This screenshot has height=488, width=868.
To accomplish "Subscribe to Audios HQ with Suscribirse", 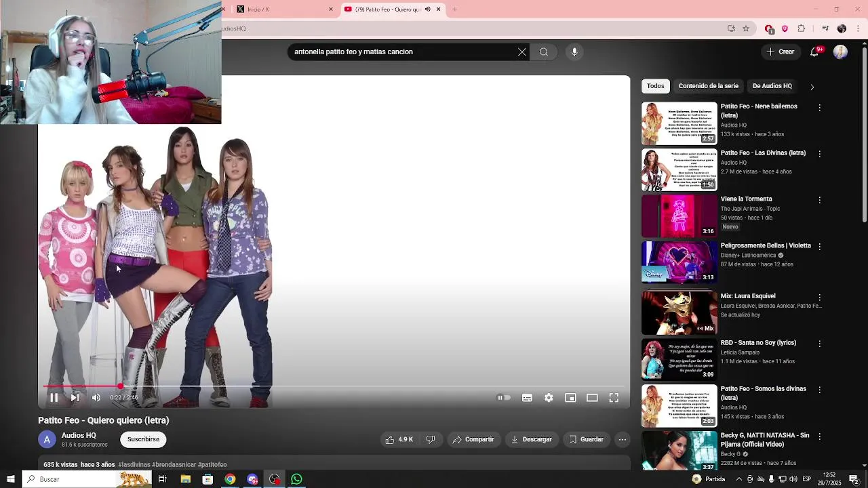I will point(143,439).
